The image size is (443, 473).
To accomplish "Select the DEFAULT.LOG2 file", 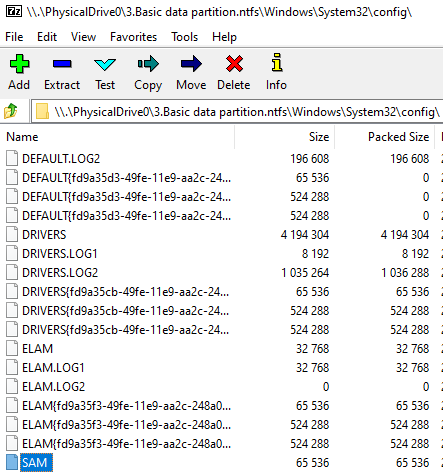I will (61, 159).
